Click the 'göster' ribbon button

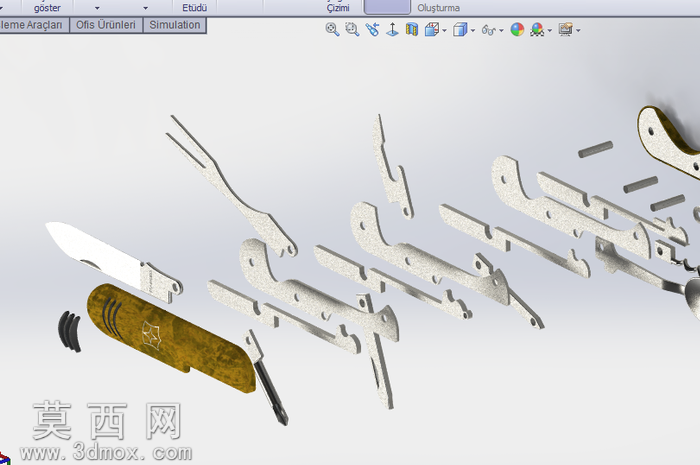coord(47,8)
